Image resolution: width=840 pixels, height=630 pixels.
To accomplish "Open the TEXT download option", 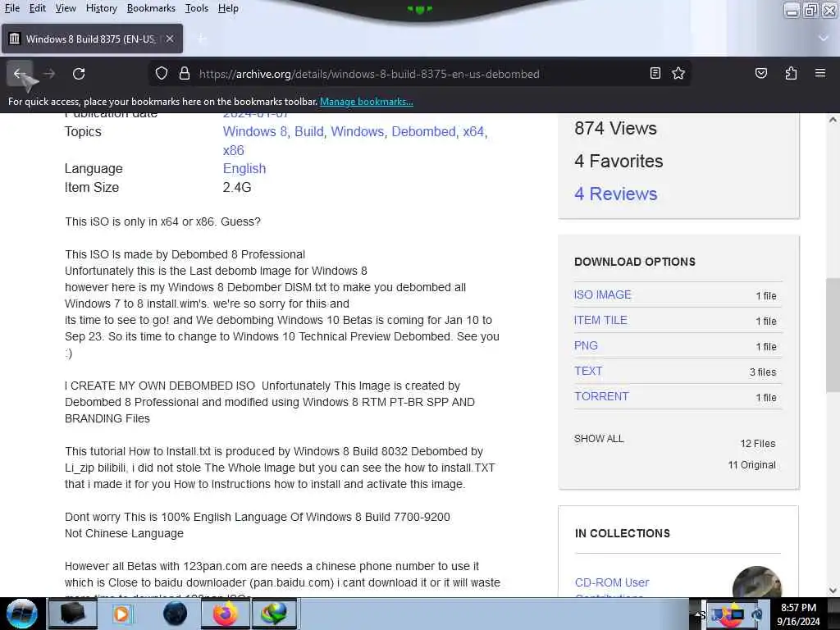I will click(x=587, y=371).
